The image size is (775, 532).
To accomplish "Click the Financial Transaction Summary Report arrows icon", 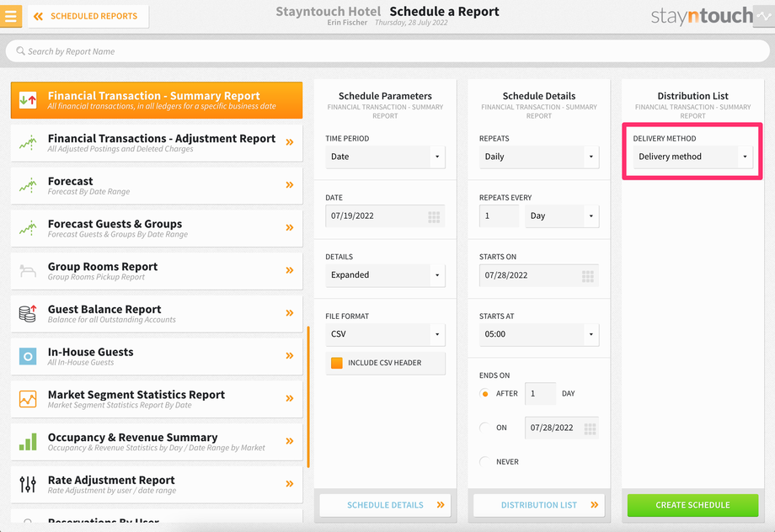I will [x=28, y=100].
